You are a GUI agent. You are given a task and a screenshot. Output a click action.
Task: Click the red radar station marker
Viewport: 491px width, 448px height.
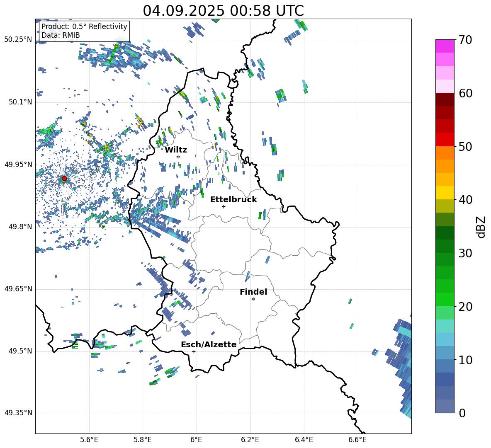point(64,178)
